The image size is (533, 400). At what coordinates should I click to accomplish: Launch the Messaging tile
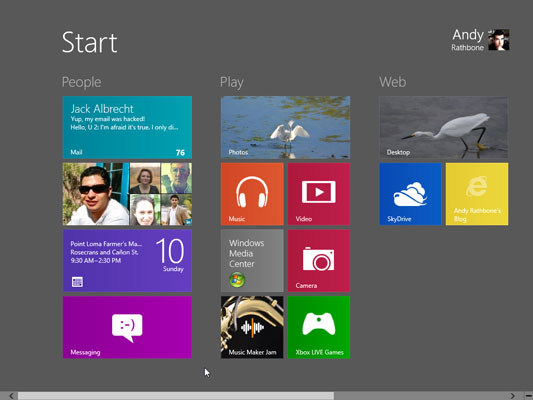click(127, 327)
